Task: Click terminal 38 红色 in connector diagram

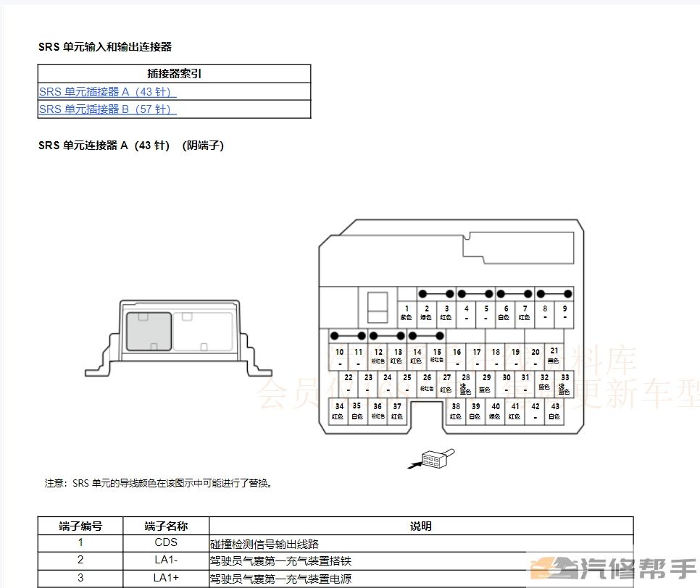Action: (456, 411)
